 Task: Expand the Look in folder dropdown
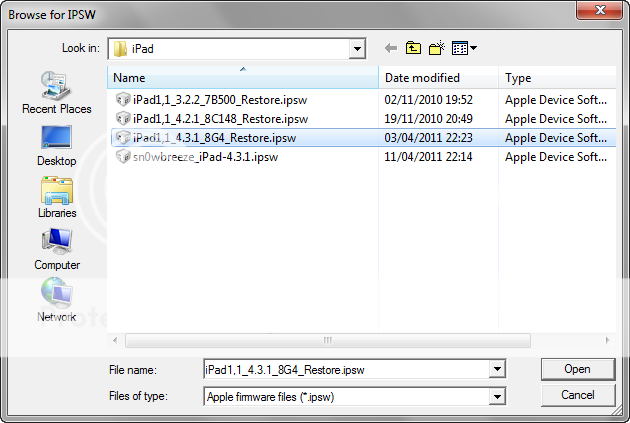coord(357,48)
